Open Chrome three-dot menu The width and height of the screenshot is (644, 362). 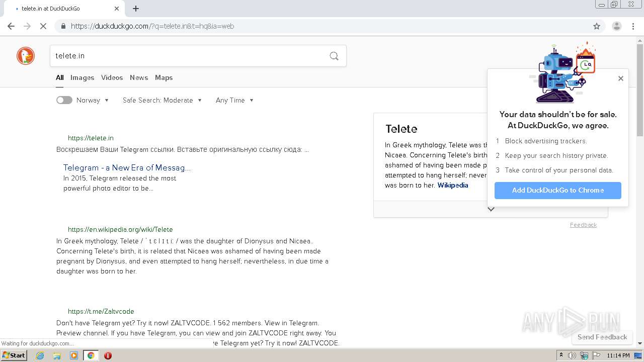point(633,26)
